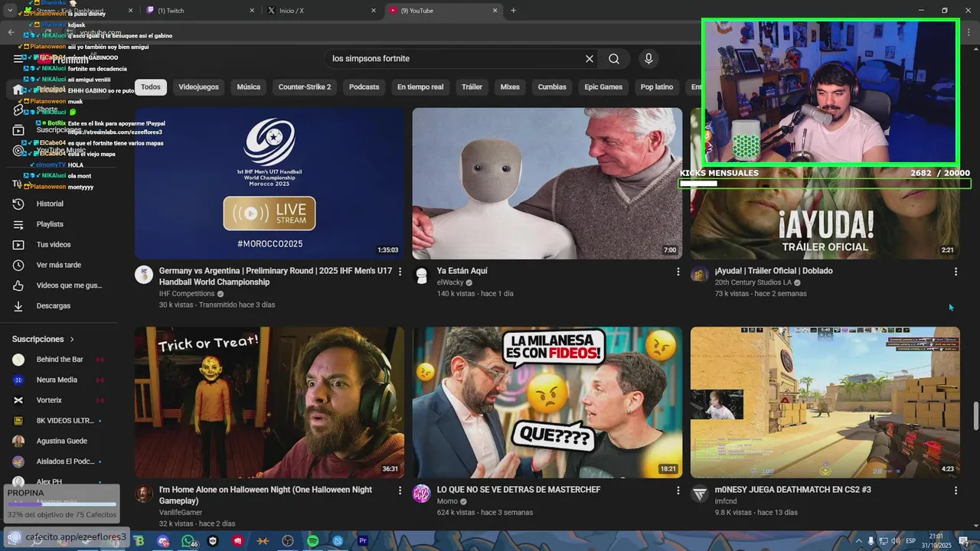
Task: Open options for I'm Home Alone video
Action: pos(400,491)
